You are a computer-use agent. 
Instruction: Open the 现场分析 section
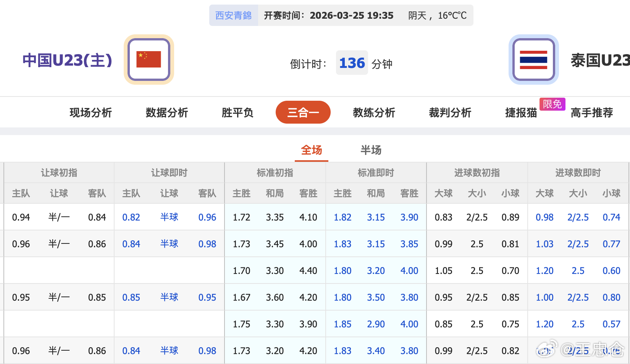click(x=90, y=113)
